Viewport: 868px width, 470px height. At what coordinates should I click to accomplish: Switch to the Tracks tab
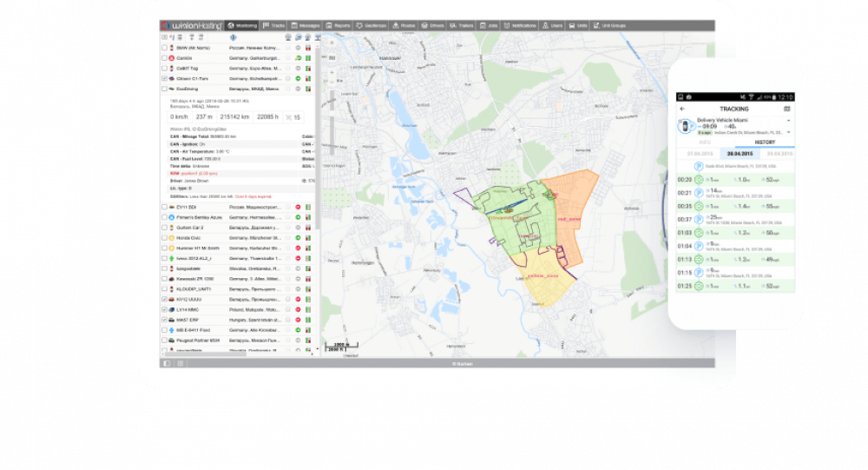pos(273,26)
